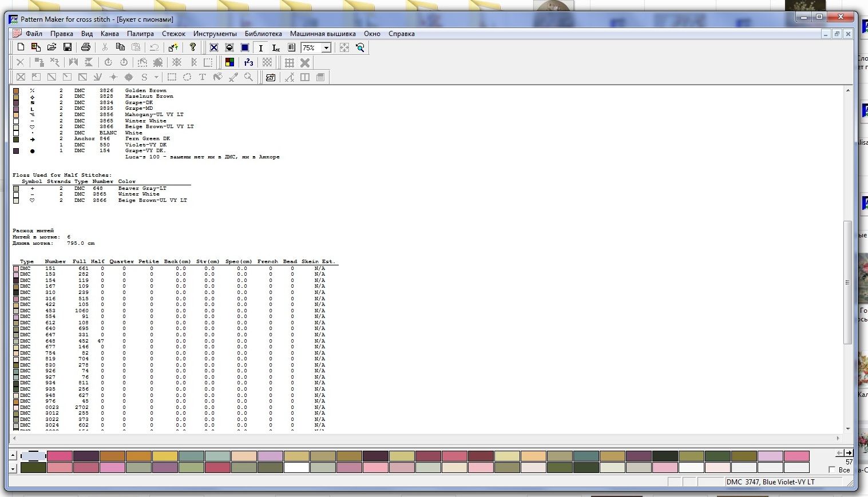This screenshot has width=868, height=497.
Task: Open the 75% zoom dropdown
Action: pos(326,48)
